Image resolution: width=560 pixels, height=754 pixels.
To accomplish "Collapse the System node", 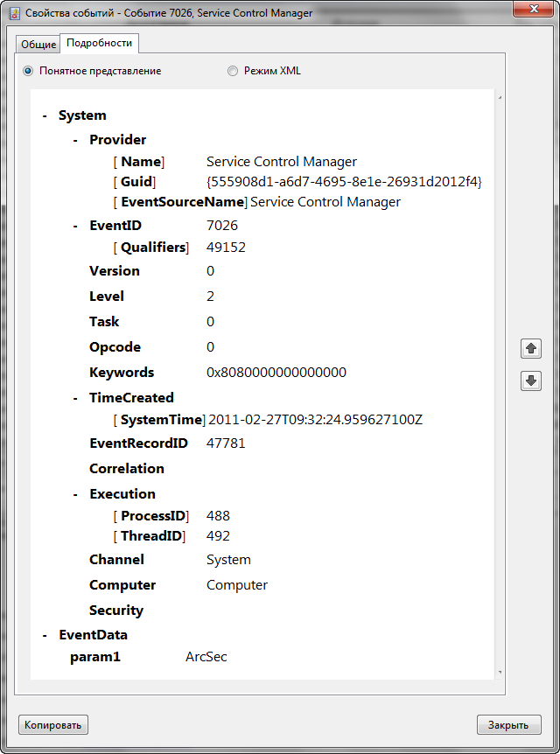I will click(45, 115).
